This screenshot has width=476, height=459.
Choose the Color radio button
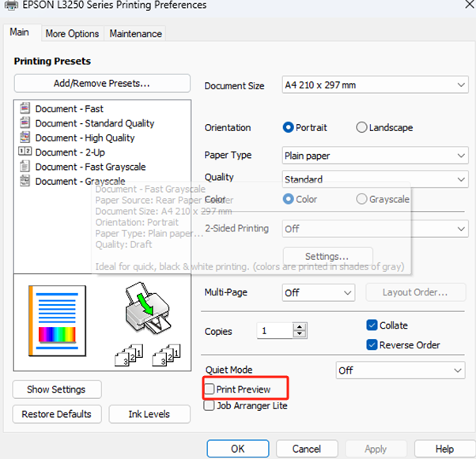click(x=288, y=199)
